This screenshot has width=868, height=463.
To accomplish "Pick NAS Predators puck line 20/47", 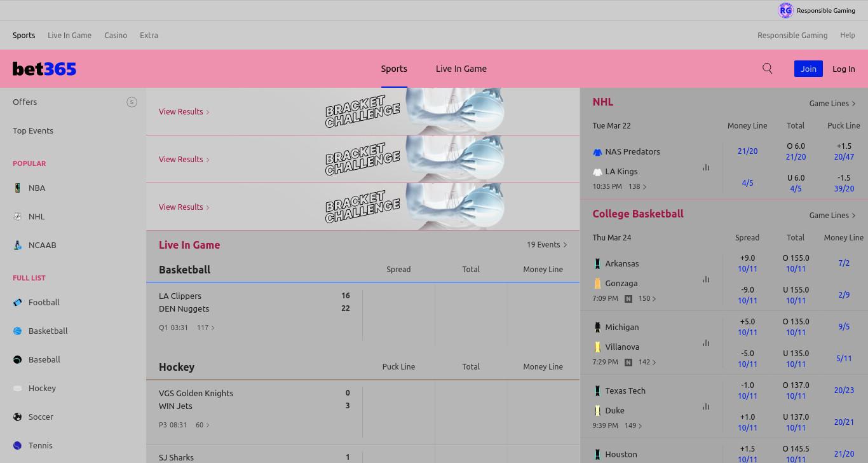I will tap(844, 151).
